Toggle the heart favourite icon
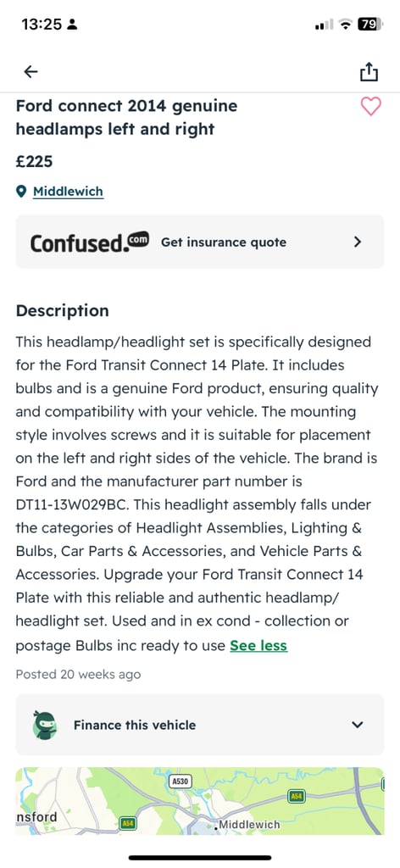The height and width of the screenshot is (868, 400). click(x=370, y=106)
